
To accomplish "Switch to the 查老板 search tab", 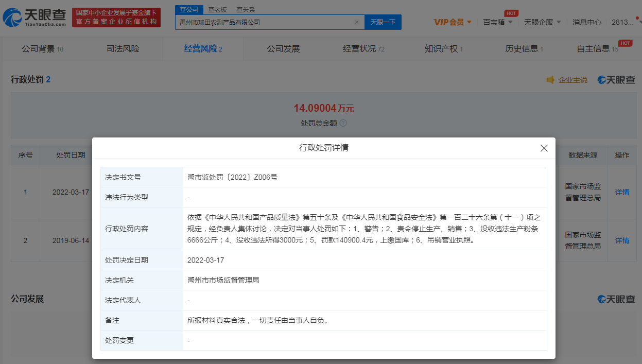I will coord(217,10).
